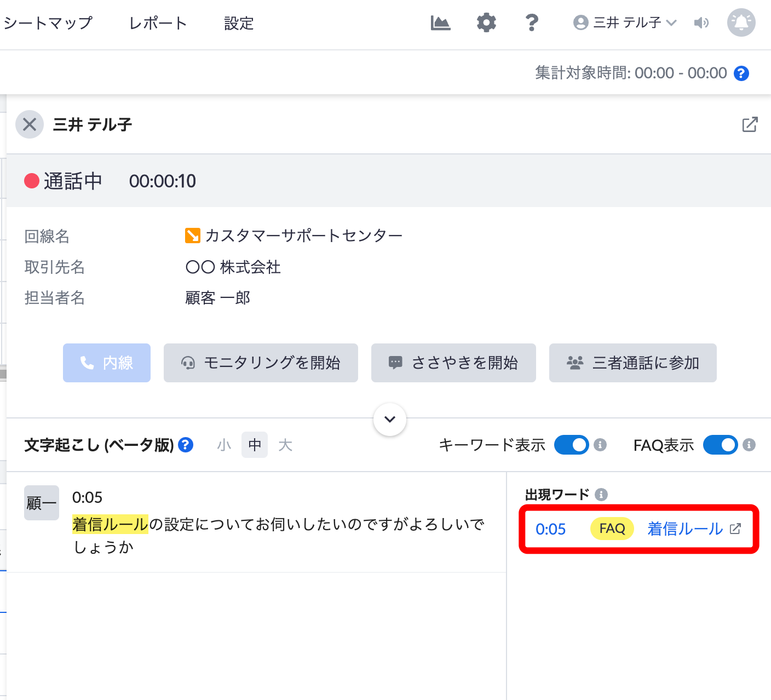Click orange incoming-call icon beside カスタマーサポートセンター
771x700 pixels.
[x=193, y=236]
